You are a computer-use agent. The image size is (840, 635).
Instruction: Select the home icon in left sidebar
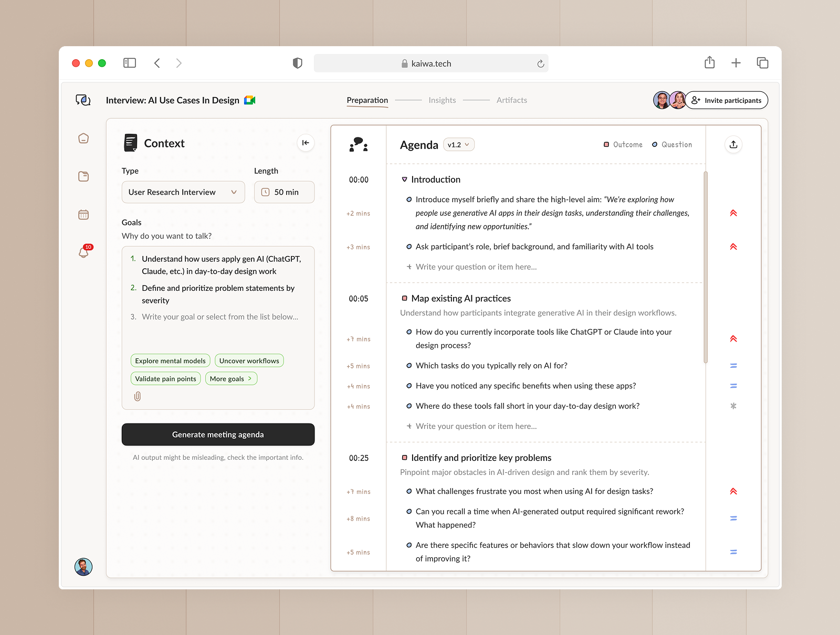tap(83, 138)
